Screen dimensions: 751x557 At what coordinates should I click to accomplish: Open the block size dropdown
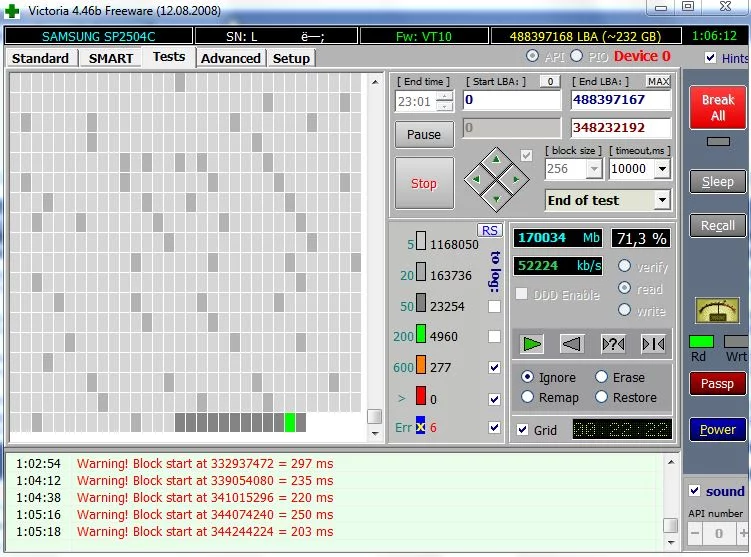594,169
